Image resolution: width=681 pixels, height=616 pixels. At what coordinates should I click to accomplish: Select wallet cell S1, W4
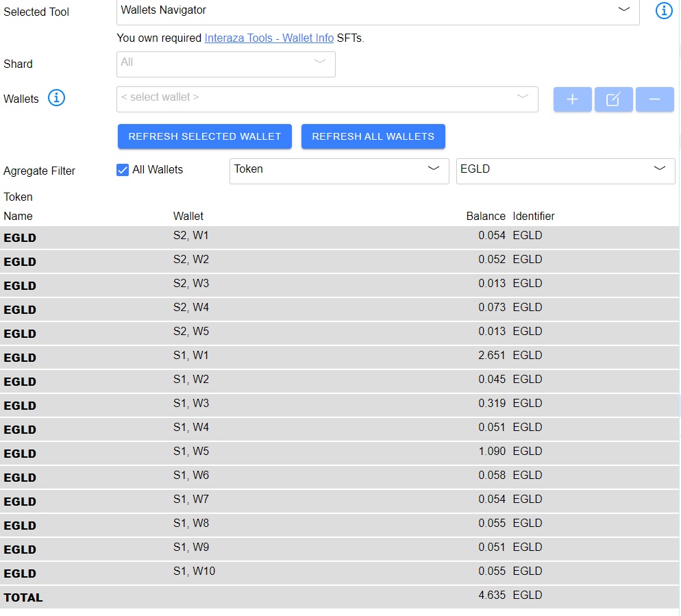[190, 427]
